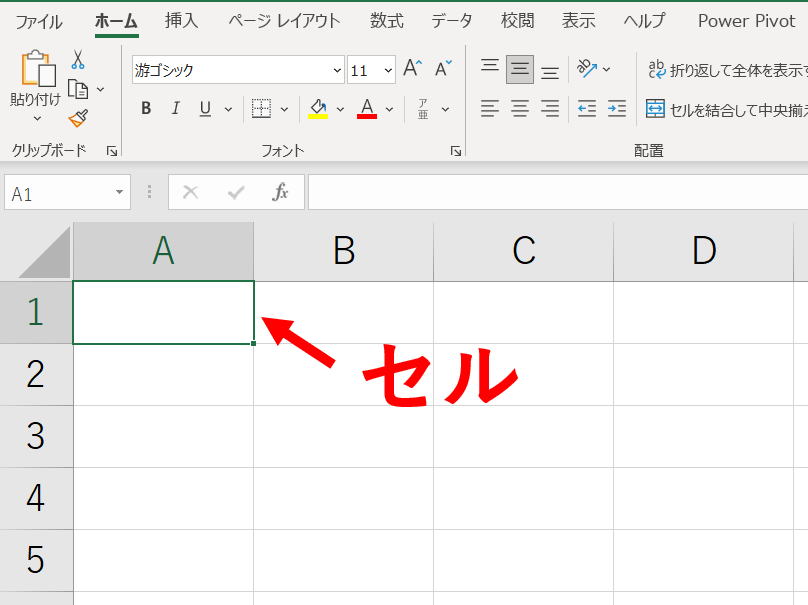The image size is (808, 605).
Task: Switch to the 挿入 ribbon tab
Action: pos(181,20)
